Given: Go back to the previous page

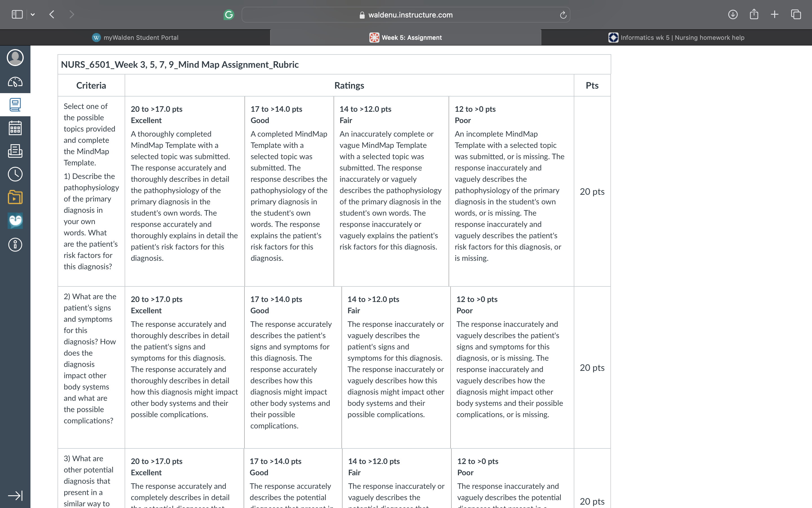Looking at the screenshot, I should (x=52, y=14).
